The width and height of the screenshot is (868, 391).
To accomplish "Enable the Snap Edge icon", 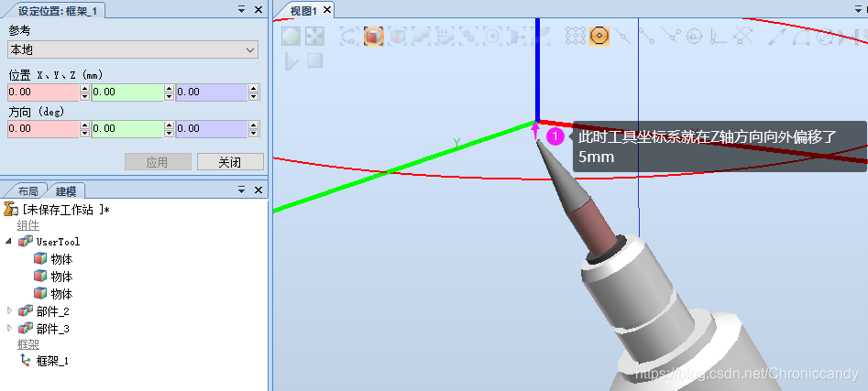I will point(671,36).
